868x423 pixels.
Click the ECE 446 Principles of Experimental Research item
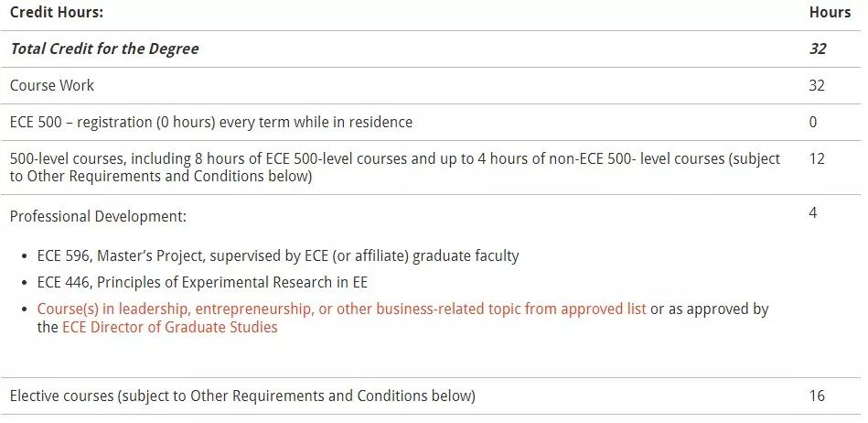coord(202,282)
